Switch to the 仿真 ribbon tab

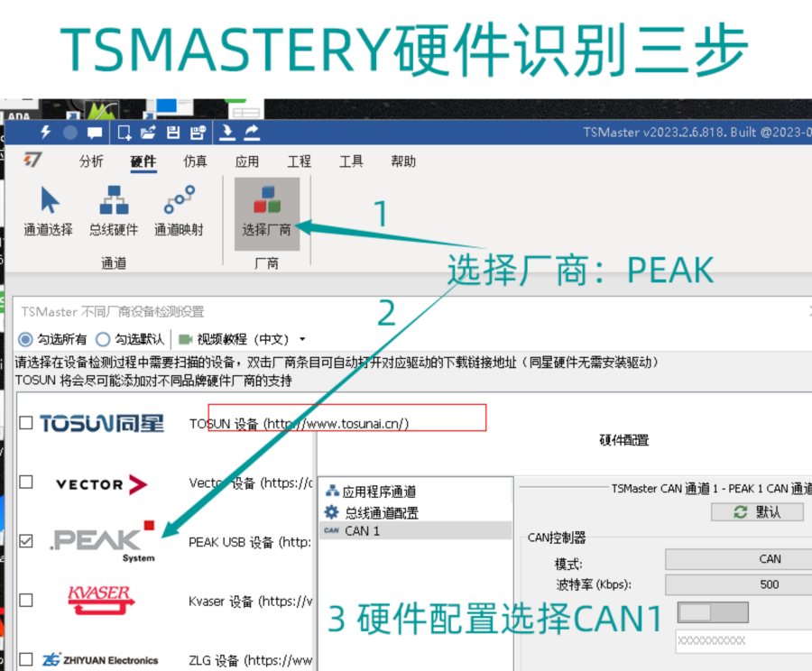[x=195, y=161]
